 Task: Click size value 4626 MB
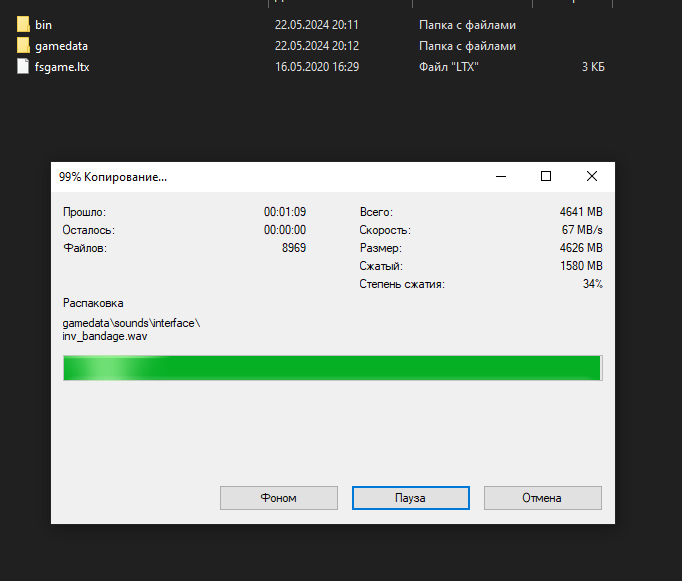(x=581, y=248)
